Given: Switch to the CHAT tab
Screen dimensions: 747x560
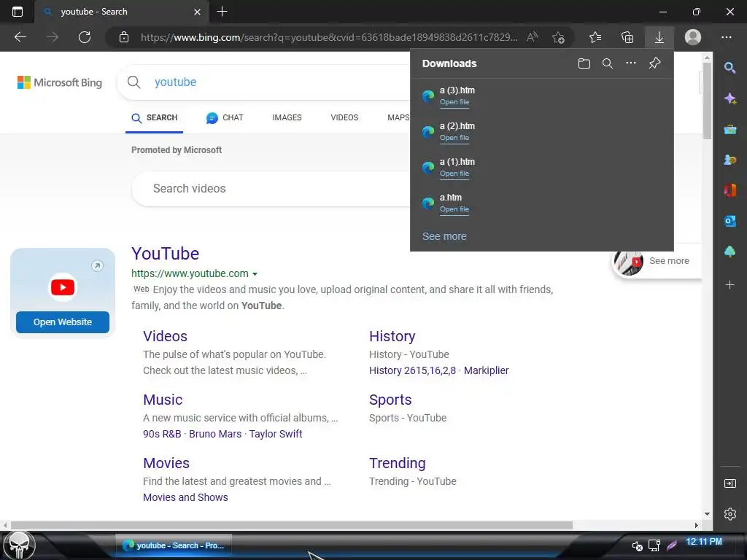Looking at the screenshot, I should 225,117.
